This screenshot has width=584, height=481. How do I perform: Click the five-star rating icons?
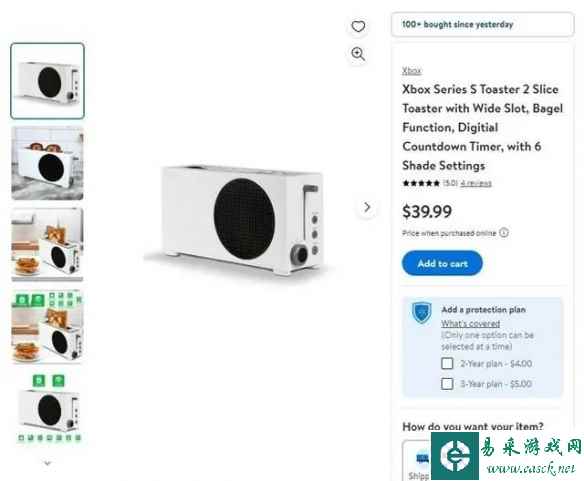coord(421,183)
